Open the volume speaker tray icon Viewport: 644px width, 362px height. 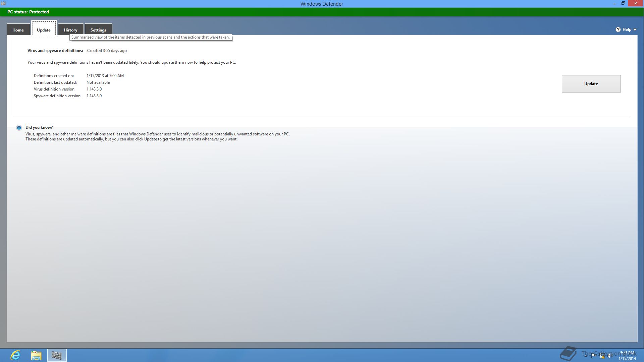click(x=610, y=356)
